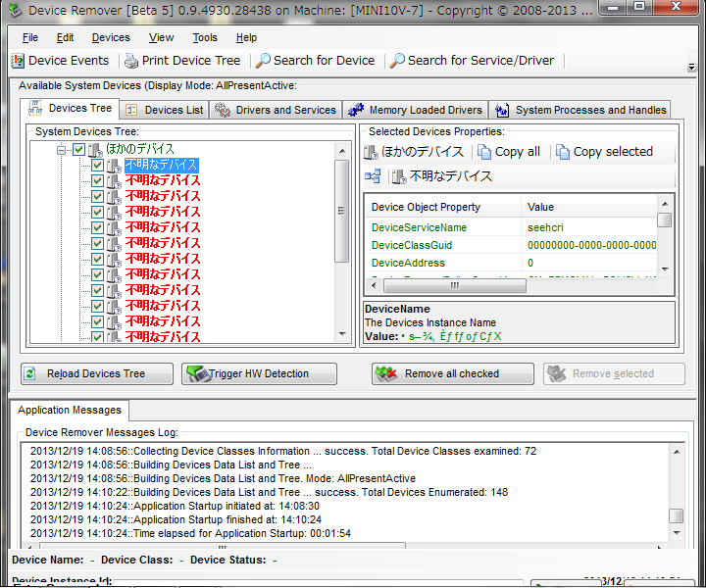706x588 pixels.
Task: Click log line 'Mode: AllPresentActive'
Action: tap(223, 478)
